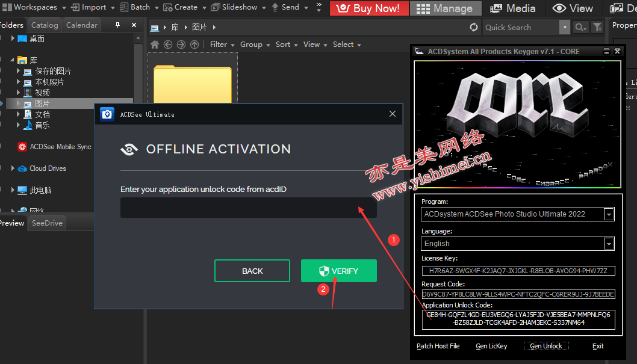Open the Import menu
Viewport: 637px width, 364px height.
pos(92,7)
